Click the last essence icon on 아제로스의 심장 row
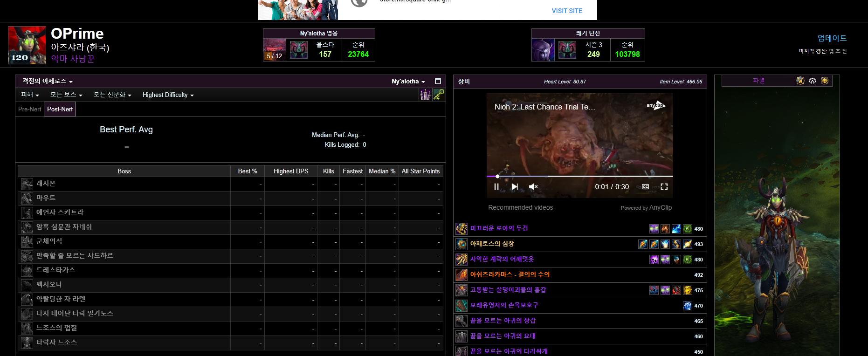This screenshot has height=356, width=868. (687, 244)
